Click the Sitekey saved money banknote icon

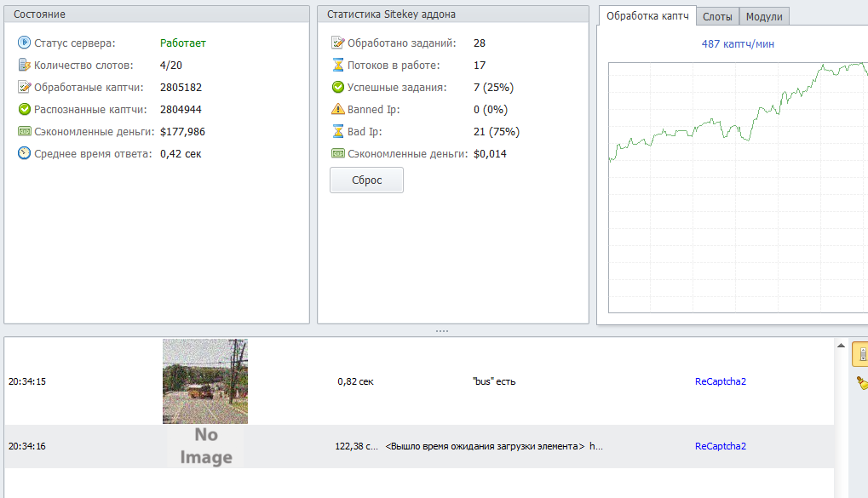point(337,153)
